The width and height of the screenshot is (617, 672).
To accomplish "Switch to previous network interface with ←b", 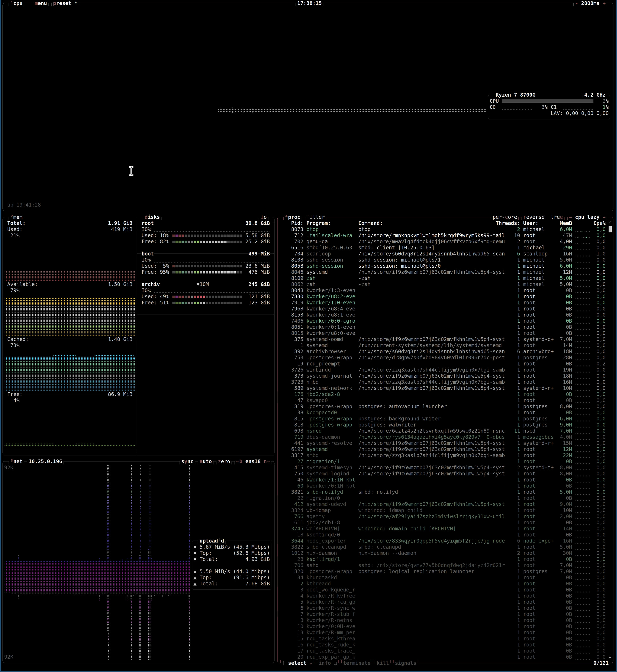I will 239,461.
